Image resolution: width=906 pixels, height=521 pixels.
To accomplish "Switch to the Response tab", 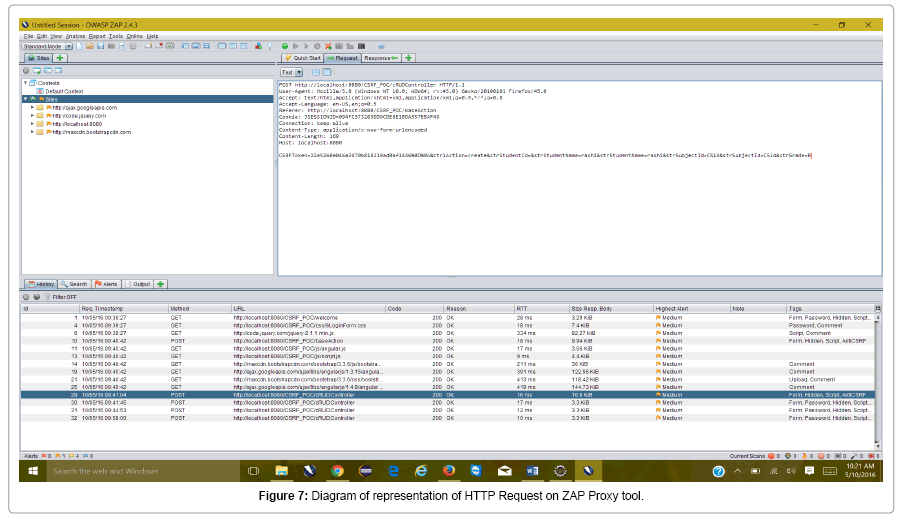I will 380,58.
